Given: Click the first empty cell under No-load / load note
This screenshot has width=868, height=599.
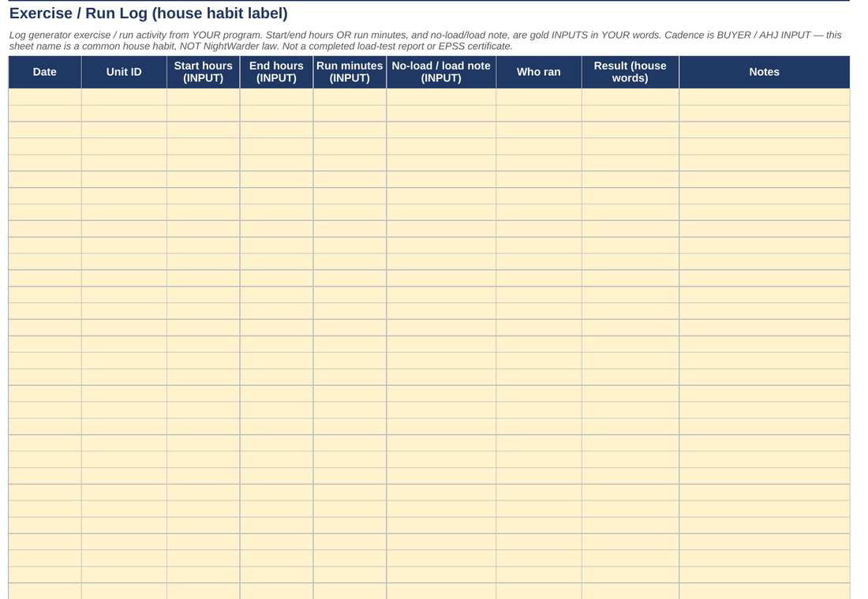Looking at the screenshot, I should click(x=441, y=97).
